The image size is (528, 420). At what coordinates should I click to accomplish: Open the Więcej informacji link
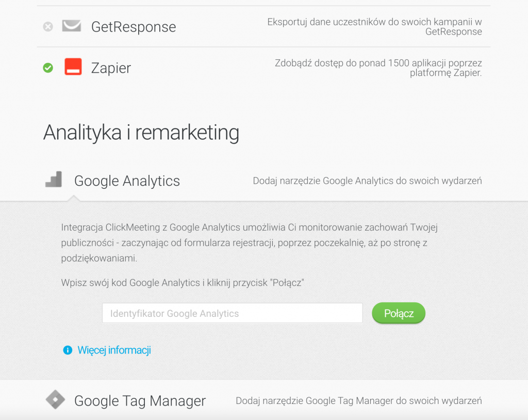point(114,350)
